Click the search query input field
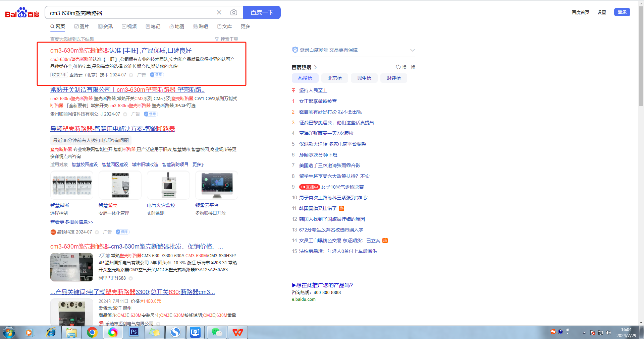This screenshot has width=644, height=339. 131,13
